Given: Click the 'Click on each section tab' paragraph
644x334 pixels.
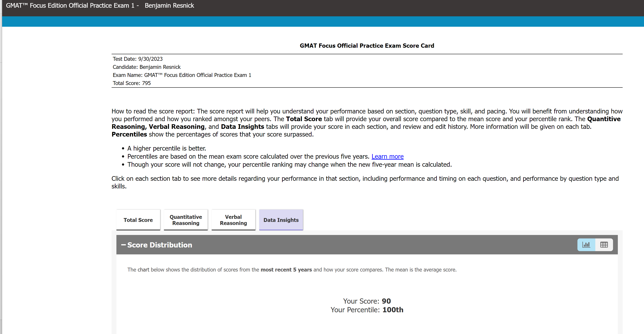Looking at the screenshot, I should [365, 182].
